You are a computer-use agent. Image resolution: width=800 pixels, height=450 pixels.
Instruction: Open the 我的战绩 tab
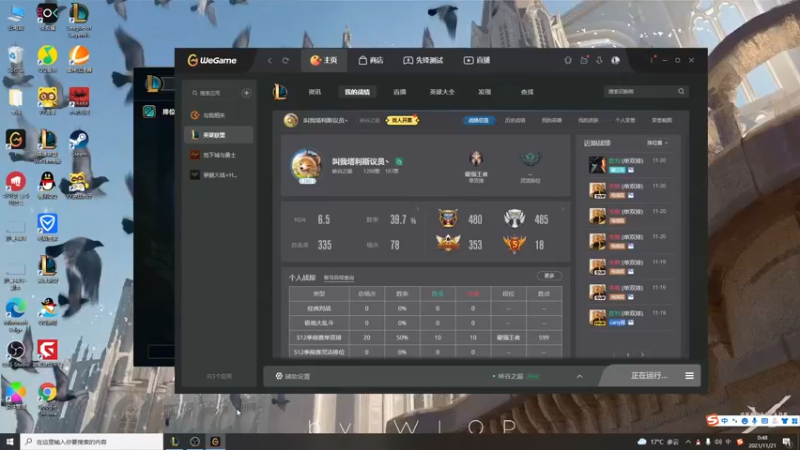point(357,92)
